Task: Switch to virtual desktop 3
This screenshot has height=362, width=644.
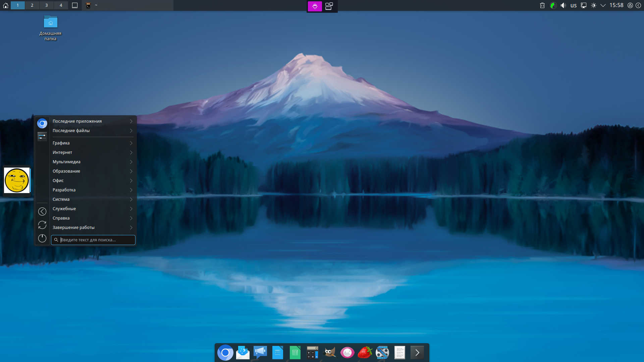Action: click(47, 5)
